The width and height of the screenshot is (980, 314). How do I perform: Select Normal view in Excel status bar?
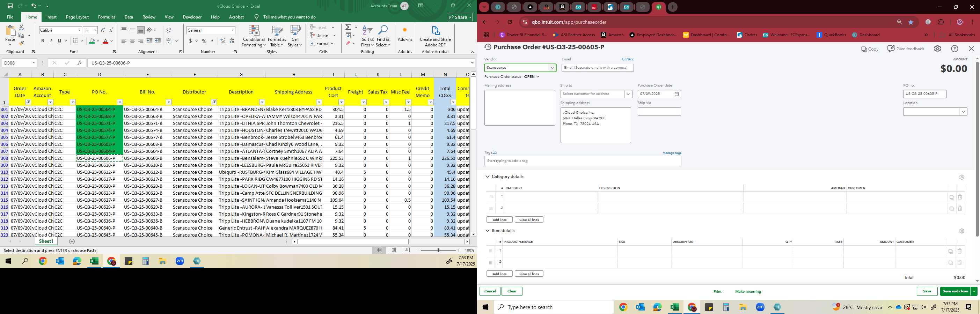click(x=379, y=250)
